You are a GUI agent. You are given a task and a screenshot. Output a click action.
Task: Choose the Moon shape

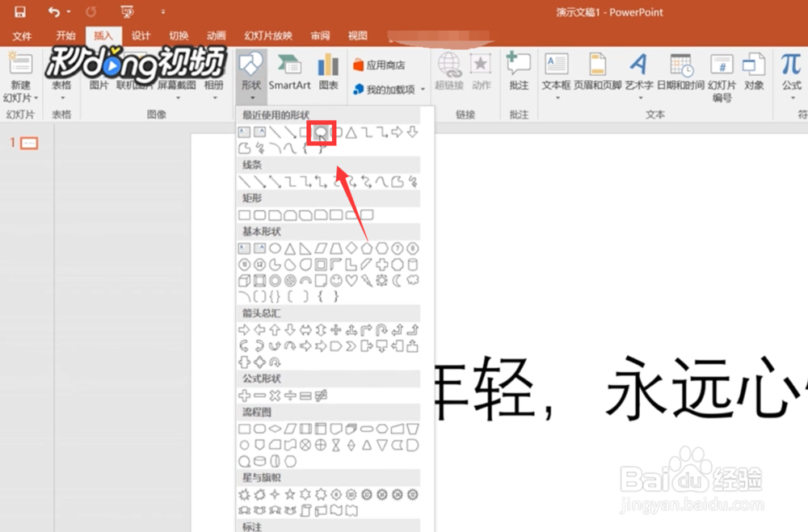(x=397, y=281)
